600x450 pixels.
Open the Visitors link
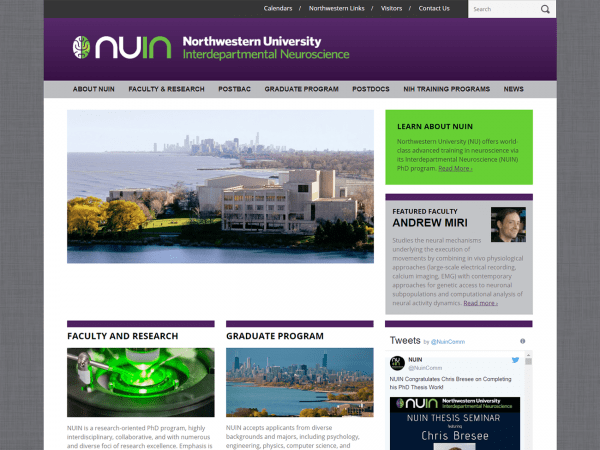[391, 8]
